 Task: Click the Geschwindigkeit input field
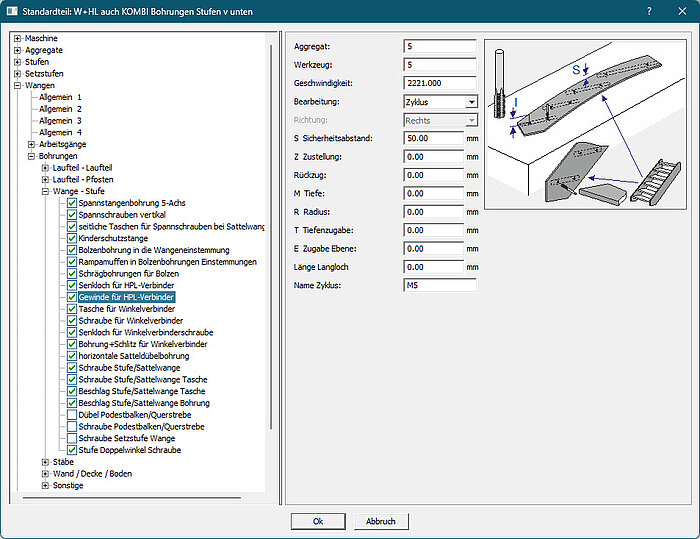click(440, 83)
